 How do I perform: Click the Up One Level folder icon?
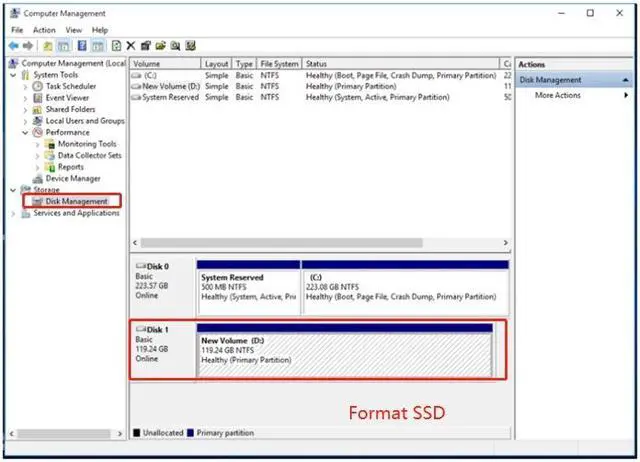point(48,45)
